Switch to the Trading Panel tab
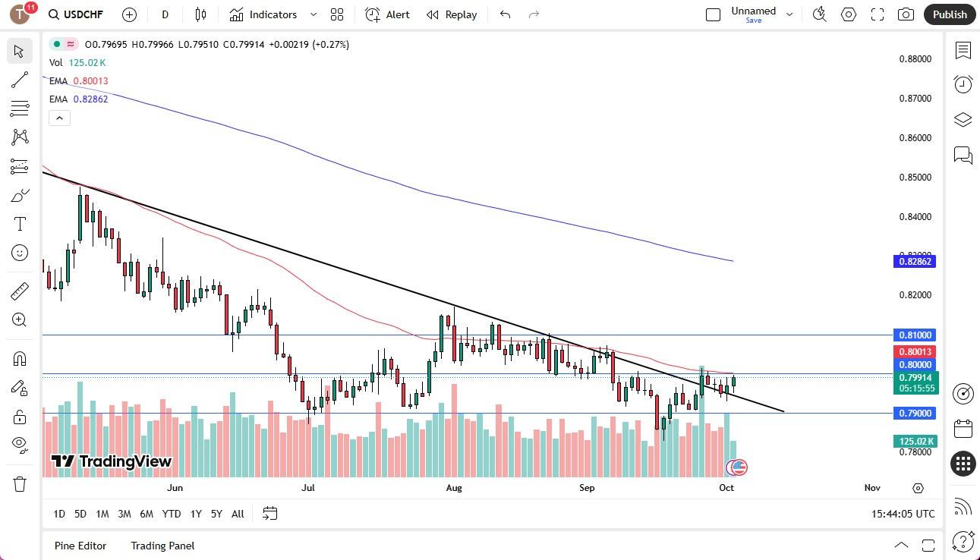 (x=162, y=546)
